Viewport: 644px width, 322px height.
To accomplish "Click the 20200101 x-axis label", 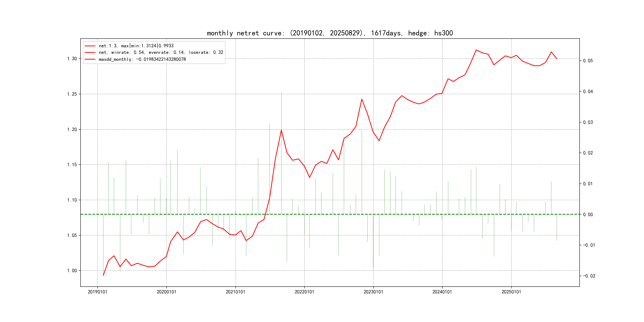I will (x=166, y=292).
